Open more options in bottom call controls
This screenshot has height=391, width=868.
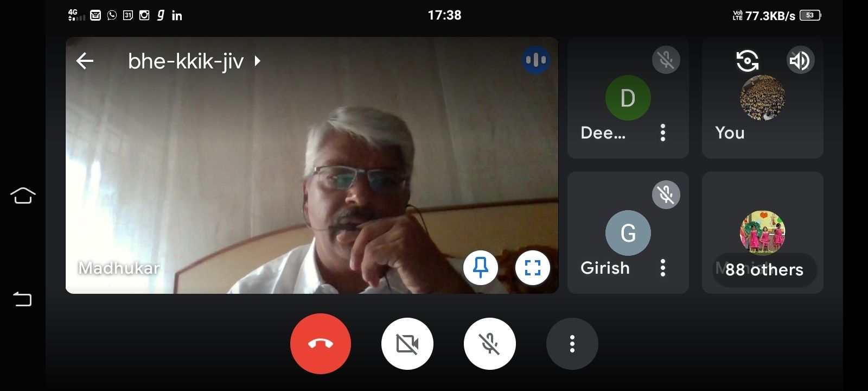click(x=572, y=344)
